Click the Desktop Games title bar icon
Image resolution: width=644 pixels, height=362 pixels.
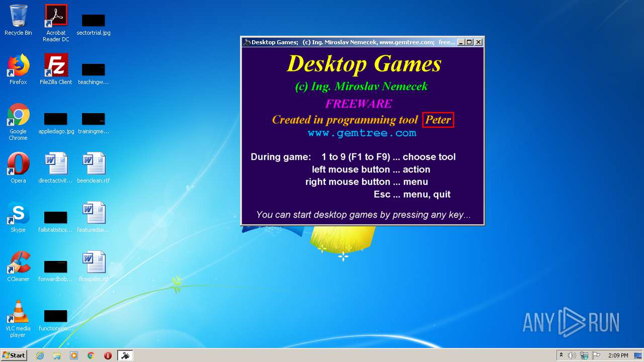pyautogui.click(x=247, y=42)
